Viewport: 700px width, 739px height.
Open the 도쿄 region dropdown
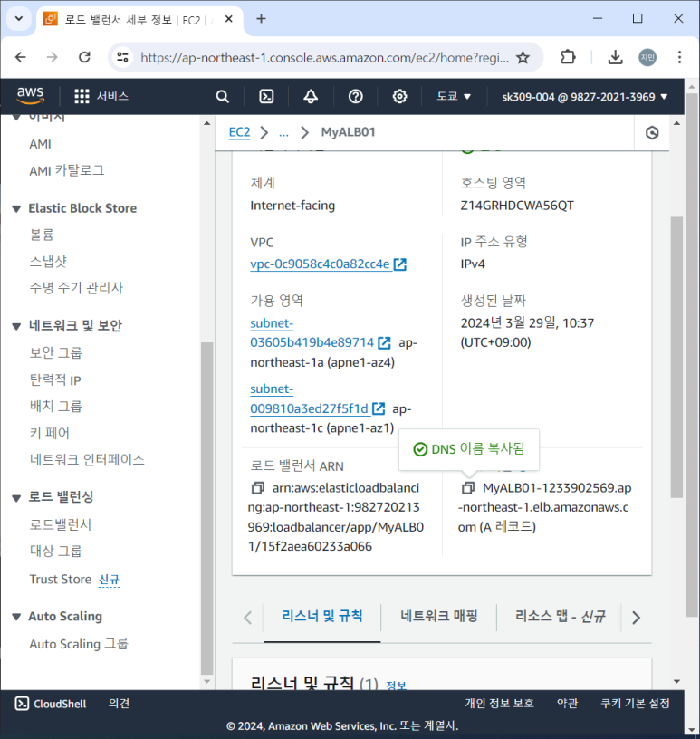454,97
